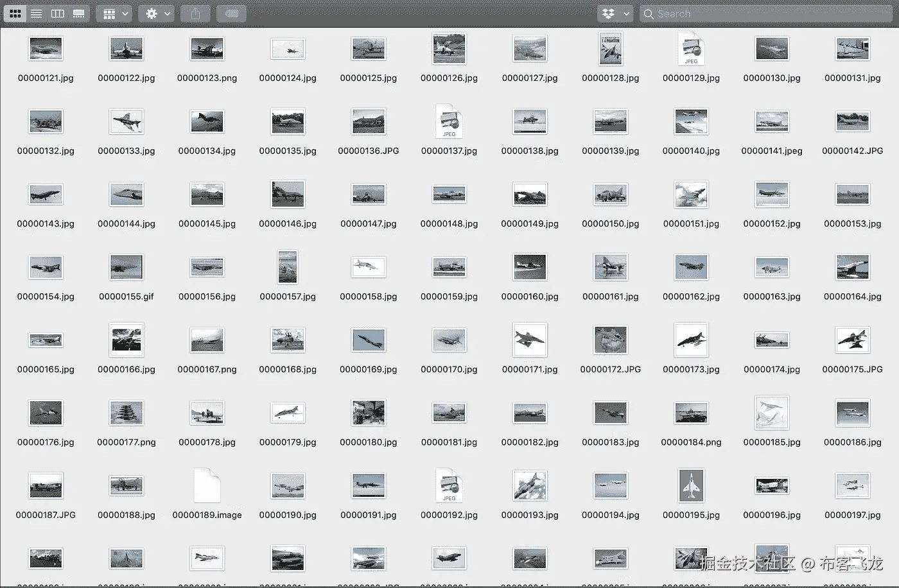Select the 00000166.jpg thumbnail

[x=127, y=340]
